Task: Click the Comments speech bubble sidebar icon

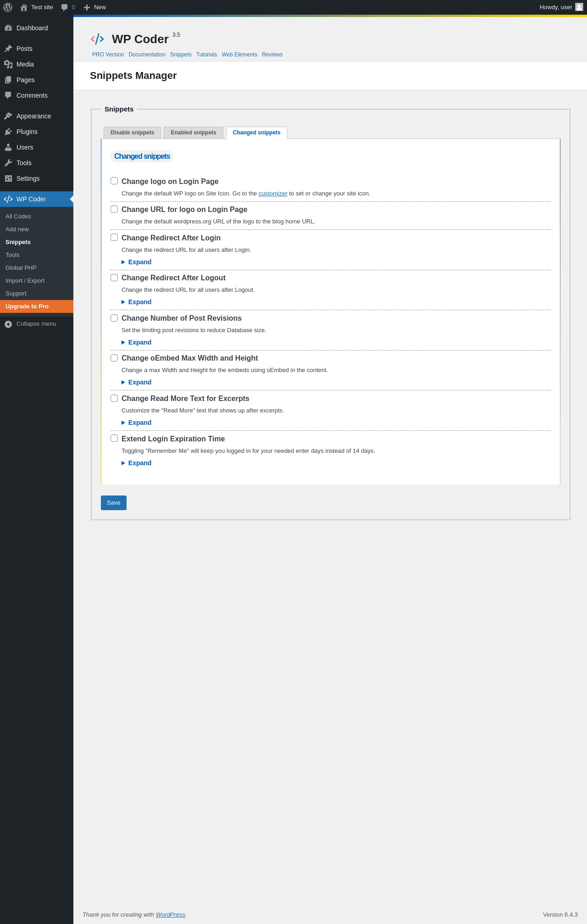Action: tap(8, 95)
